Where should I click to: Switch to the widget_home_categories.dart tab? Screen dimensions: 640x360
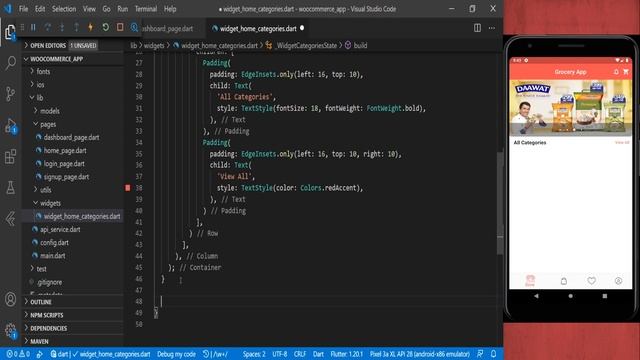click(x=258, y=29)
